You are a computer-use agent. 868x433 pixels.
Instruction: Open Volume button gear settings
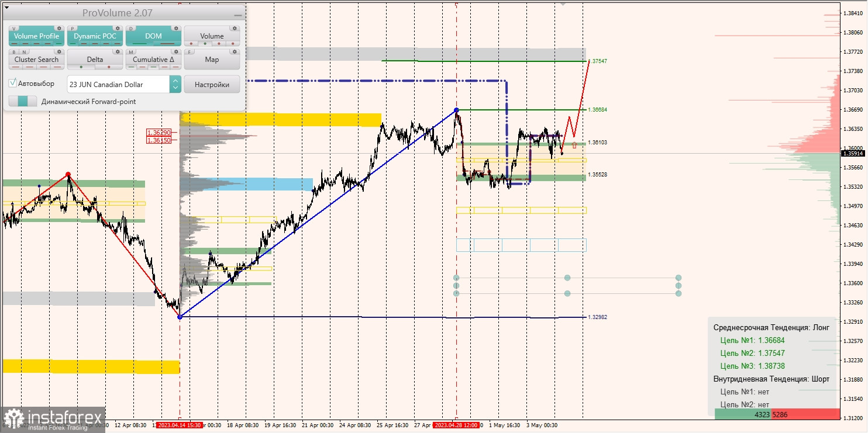click(x=234, y=28)
